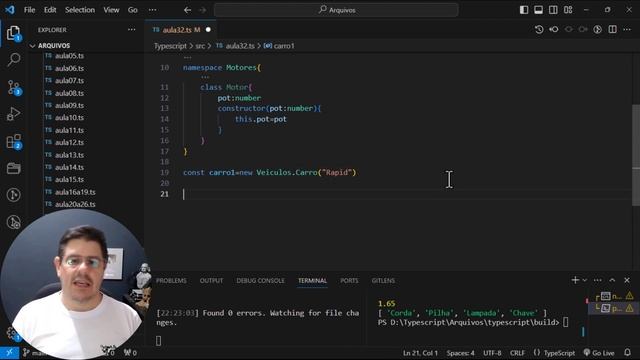Click the Arquivos command center search box

click(x=336, y=10)
